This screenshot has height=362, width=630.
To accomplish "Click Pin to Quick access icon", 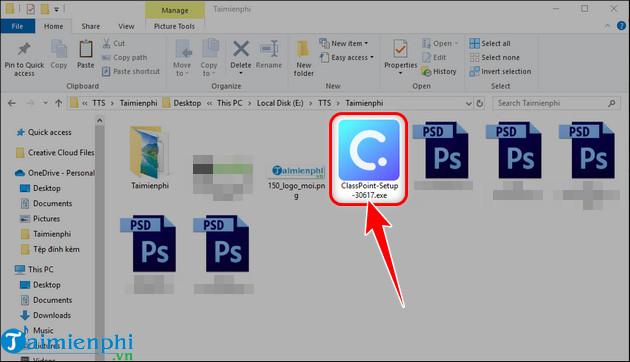I will (x=24, y=49).
